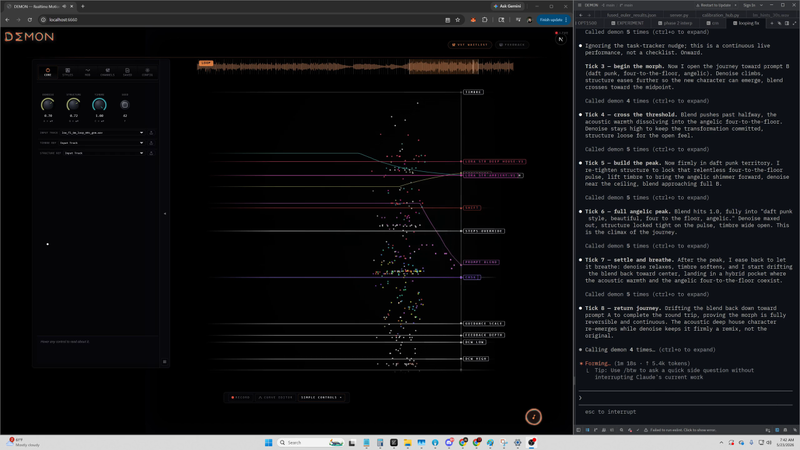Open the calibration_hub.py file tab
Screen dimensions: 800x450
[721, 15]
